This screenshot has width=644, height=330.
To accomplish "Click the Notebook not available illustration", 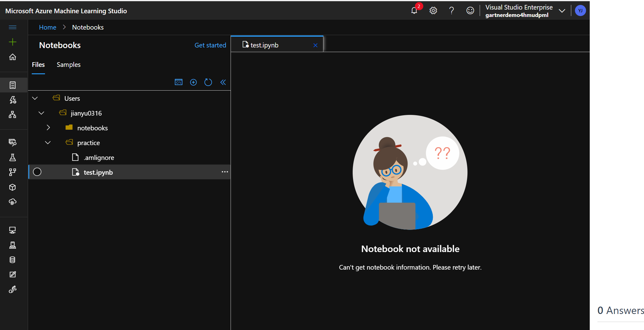I will (410, 172).
